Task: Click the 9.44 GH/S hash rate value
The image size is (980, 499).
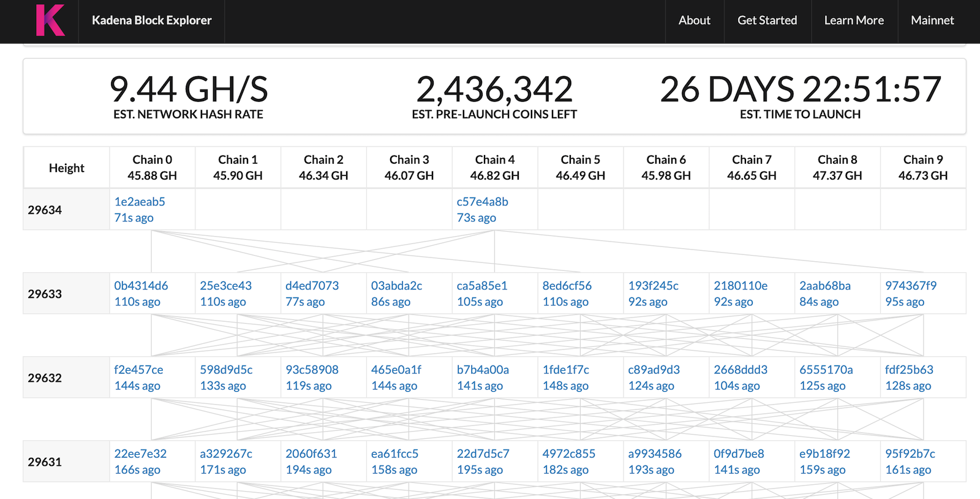Action: 189,89
